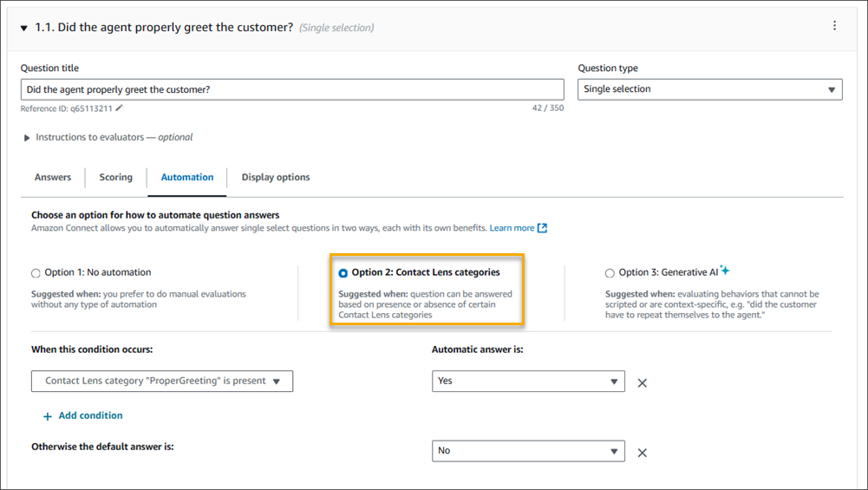868x490 pixels.
Task: Select Option 2: Contact Lens categories
Action: point(343,273)
